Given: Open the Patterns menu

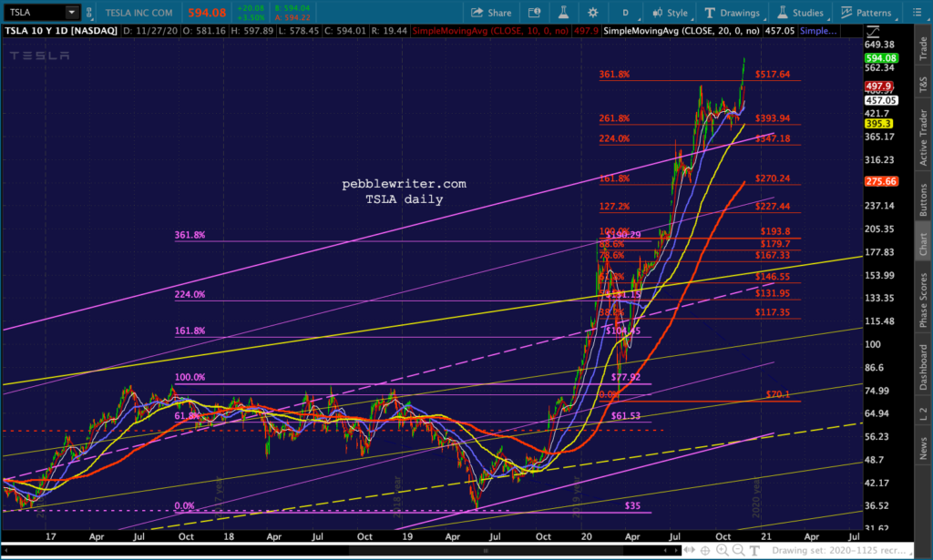Looking at the screenshot, I should click(866, 13).
